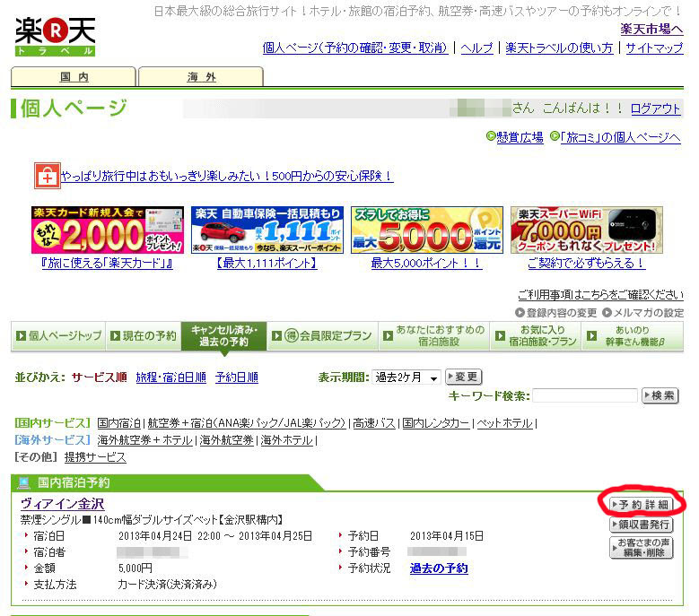Open the 500円からの安心保険 link
The image size is (699, 616).
[226, 176]
